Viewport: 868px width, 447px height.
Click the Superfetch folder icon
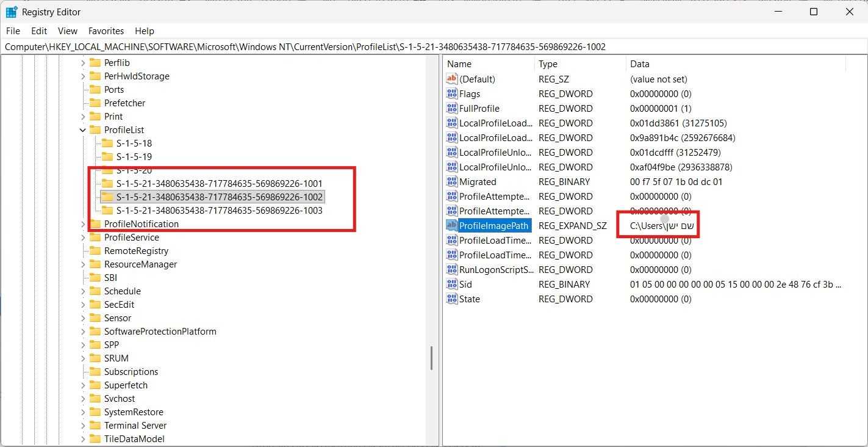95,385
